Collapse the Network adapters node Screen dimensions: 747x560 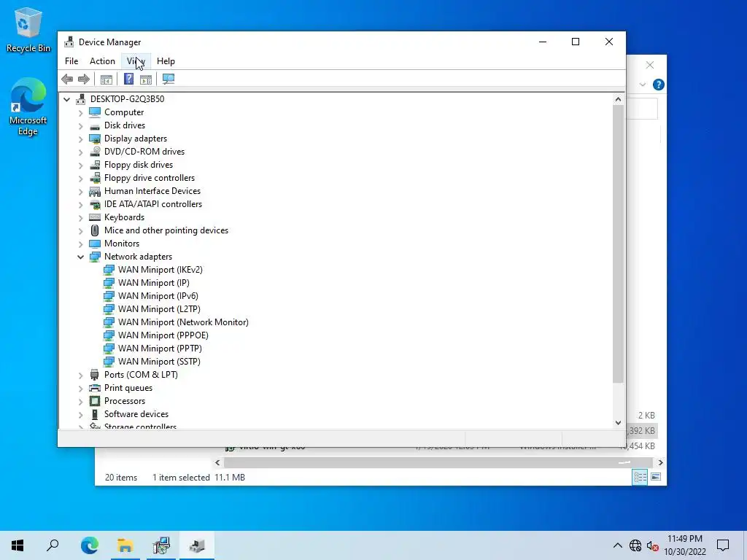[x=80, y=257]
